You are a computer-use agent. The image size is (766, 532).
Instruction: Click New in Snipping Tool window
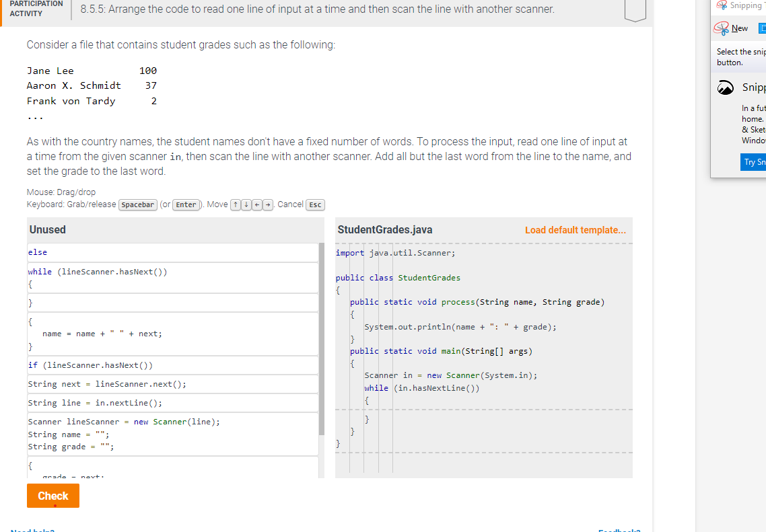pyautogui.click(x=739, y=28)
